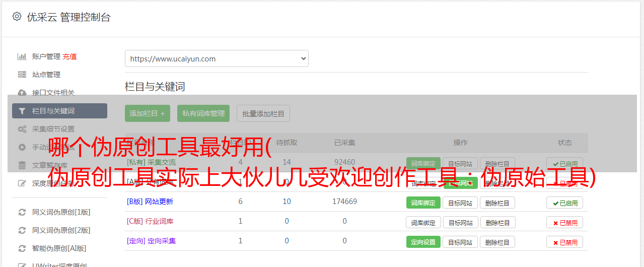Click the edit icon beside 深度原创 menu item
Screen dimensions: 644x267
coord(22,183)
